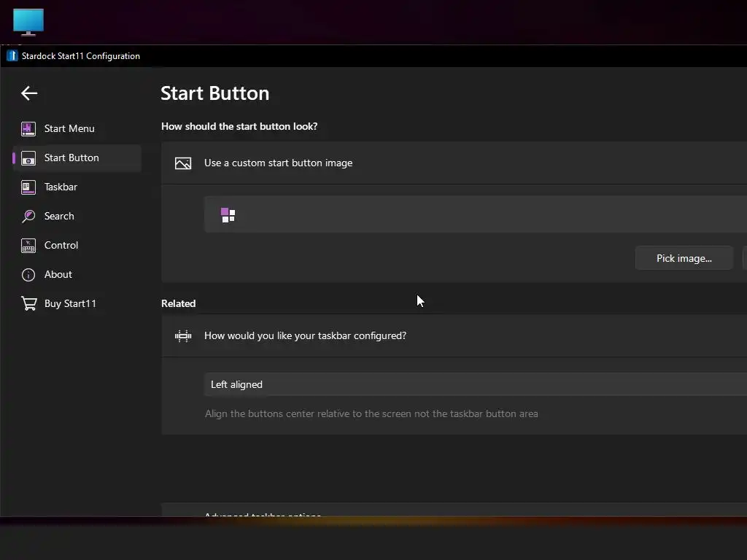The width and height of the screenshot is (747, 560).
Task: Click the 'Related' section label
Action: coord(178,303)
